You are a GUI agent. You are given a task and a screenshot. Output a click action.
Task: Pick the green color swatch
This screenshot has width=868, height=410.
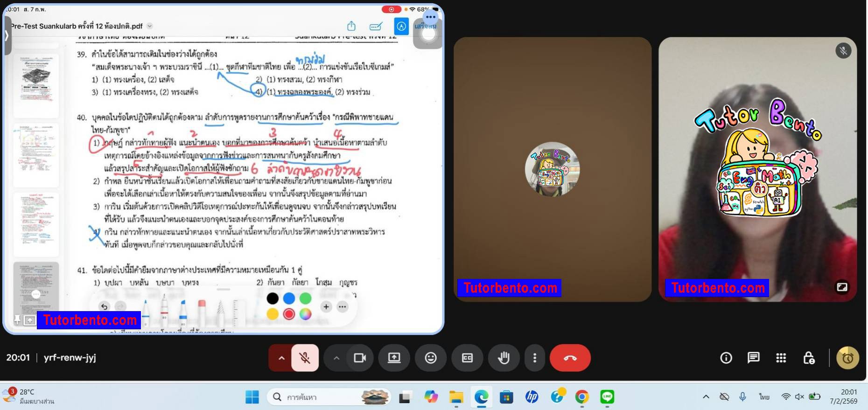coord(305,298)
